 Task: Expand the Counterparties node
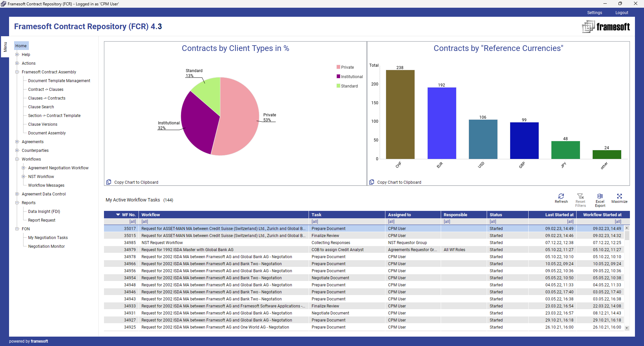[x=17, y=150]
